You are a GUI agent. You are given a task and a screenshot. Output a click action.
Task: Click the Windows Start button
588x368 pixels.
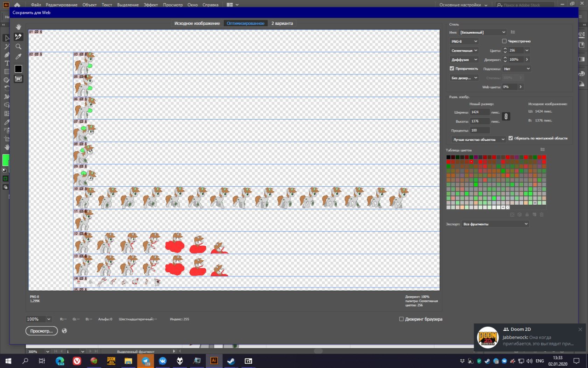[x=8, y=361]
